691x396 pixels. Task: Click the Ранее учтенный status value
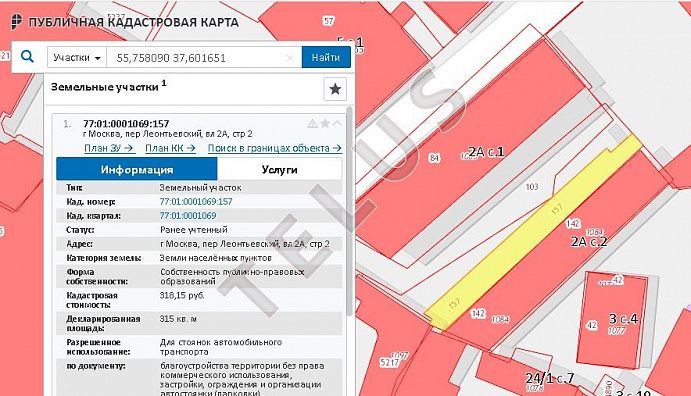(x=193, y=229)
